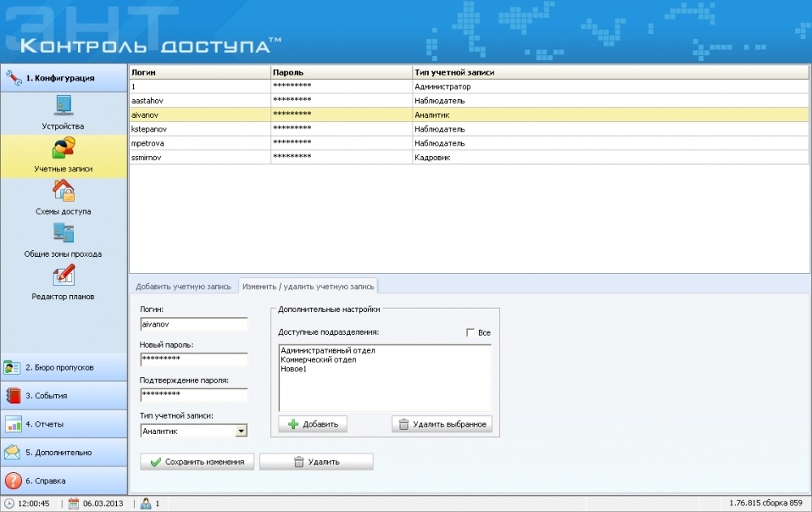The image size is (812, 512).
Task: Select Коммерческий отдел in the list
Action: click(x=318, y=360)
